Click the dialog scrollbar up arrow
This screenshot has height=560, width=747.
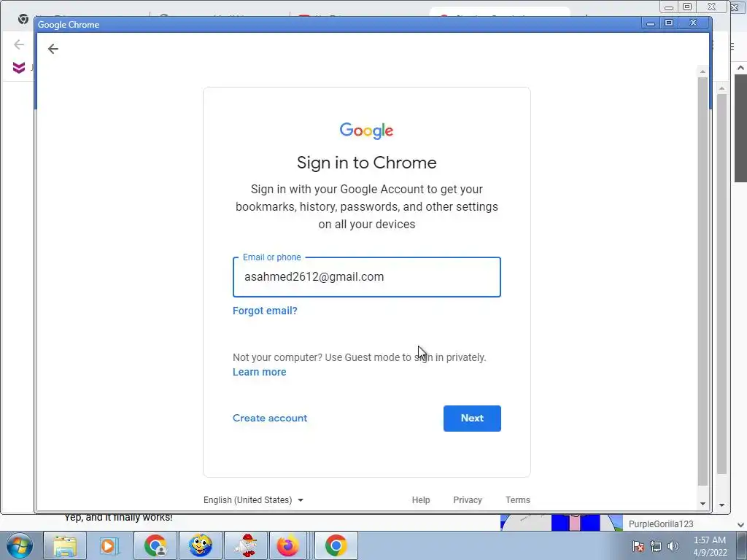pyautogui.click(x=703, y=71)
